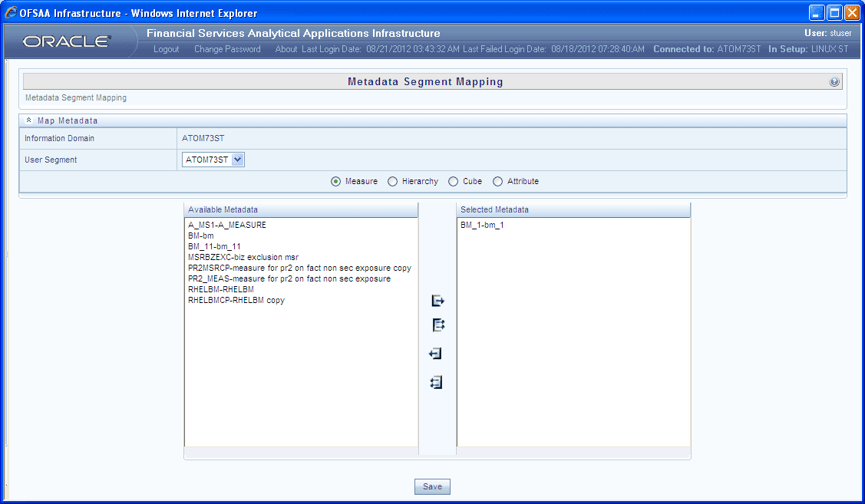Image resolution: width=865 pixels, height=504 pixels.
Task: Click the ATOM73ST Information Domain value
Action: point(203,138)
